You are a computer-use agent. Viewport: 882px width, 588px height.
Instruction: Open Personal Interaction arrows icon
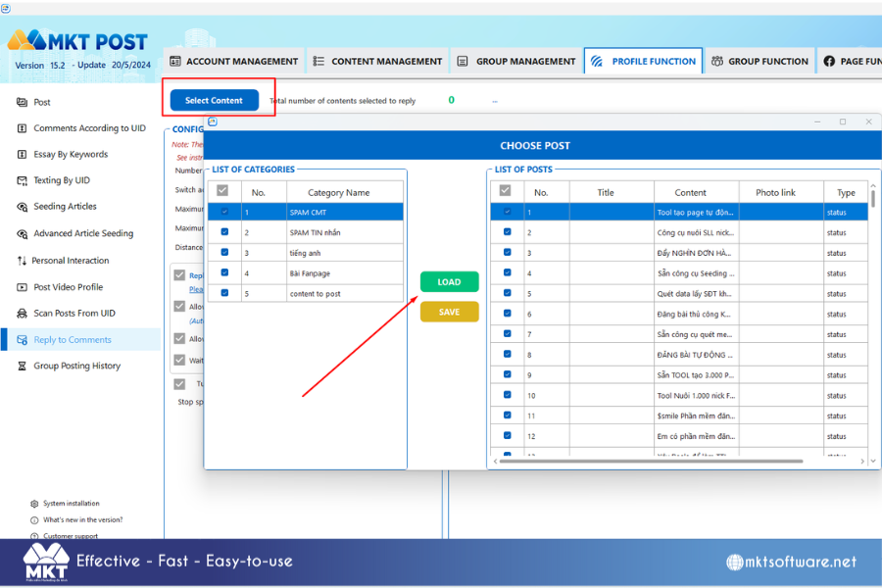pos(22,261)
